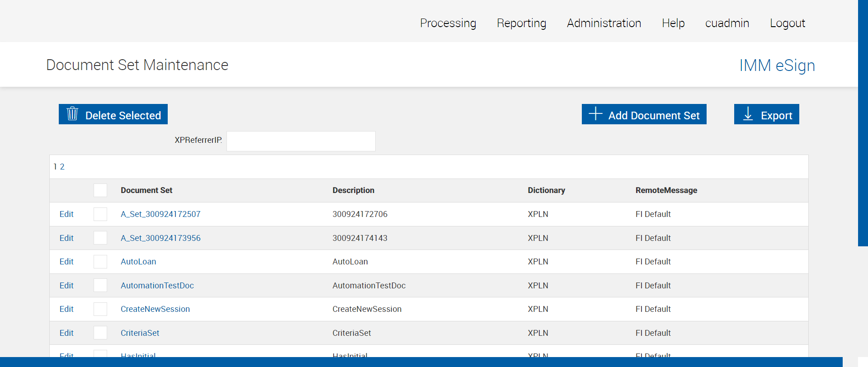Click the plus icon on Add Document Set

coord(595,113)
